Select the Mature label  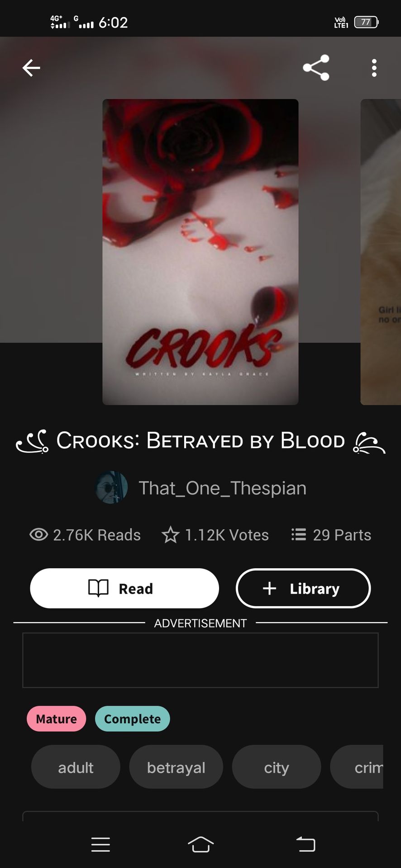[x=57, y=719]
